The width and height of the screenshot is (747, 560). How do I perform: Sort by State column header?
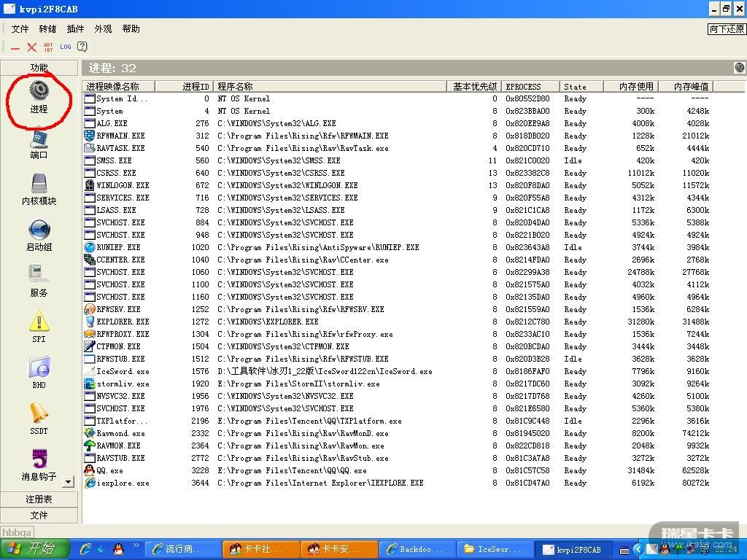tap(582, 86)
